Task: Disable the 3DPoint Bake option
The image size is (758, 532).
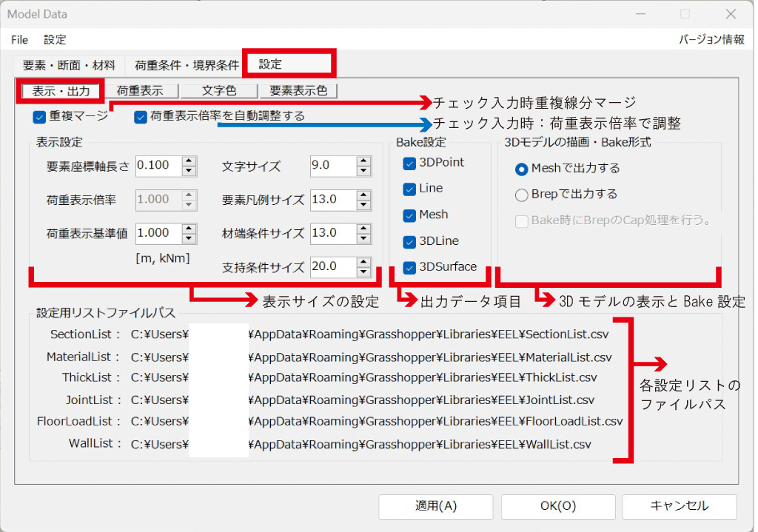Action: click(409, 163)
